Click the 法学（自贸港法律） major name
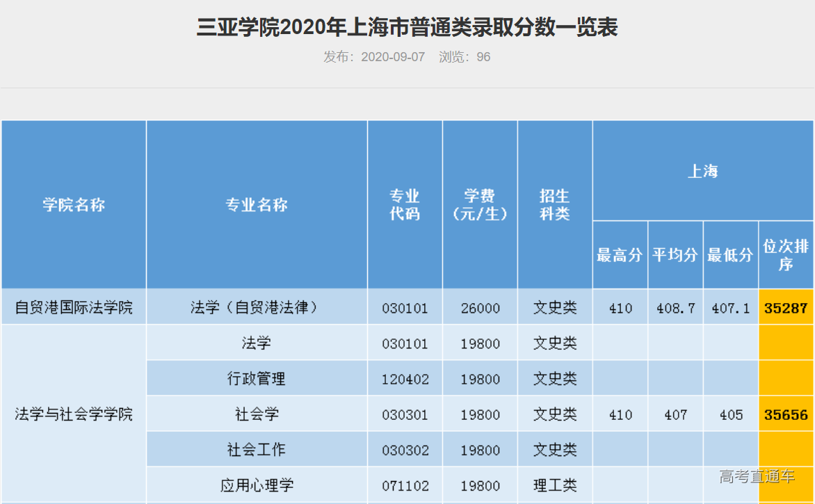Viewport: 815px width, 504px height. pos(257,307)
